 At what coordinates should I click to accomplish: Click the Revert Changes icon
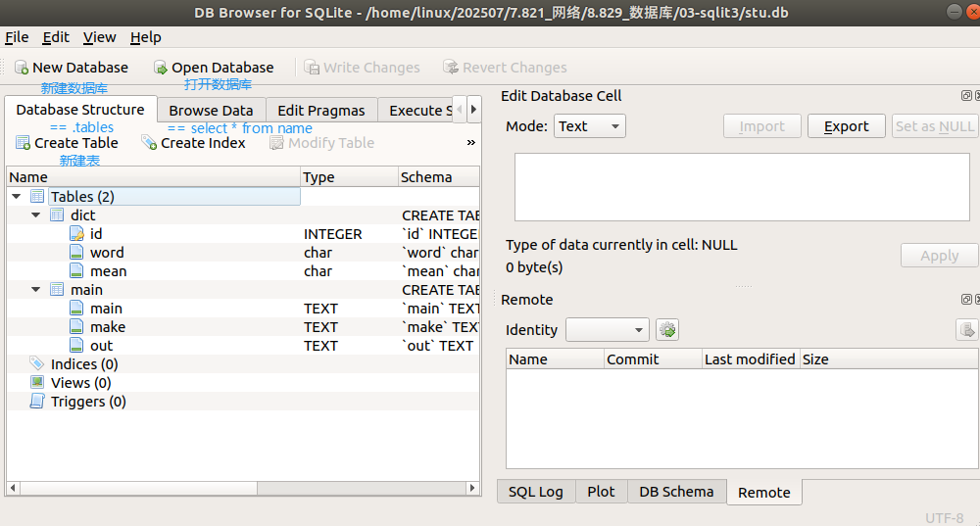pos(451,67)
